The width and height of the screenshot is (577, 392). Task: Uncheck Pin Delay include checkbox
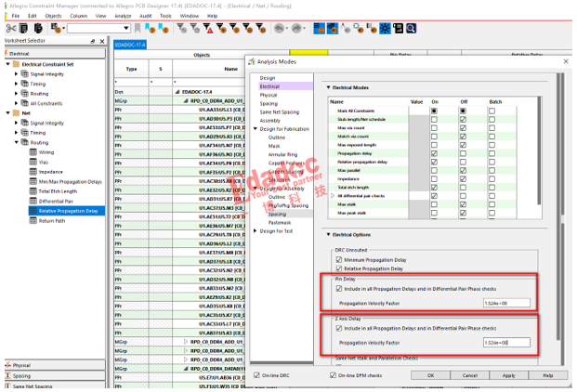(339, 288)
